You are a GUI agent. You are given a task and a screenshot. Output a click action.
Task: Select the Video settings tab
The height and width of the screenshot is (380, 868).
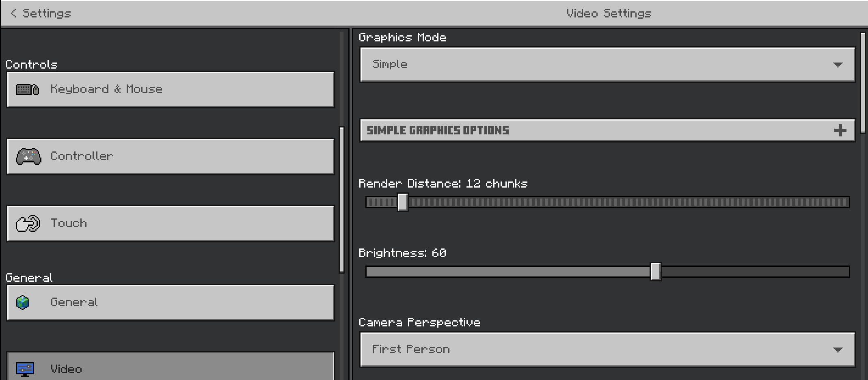coord(171,367)
